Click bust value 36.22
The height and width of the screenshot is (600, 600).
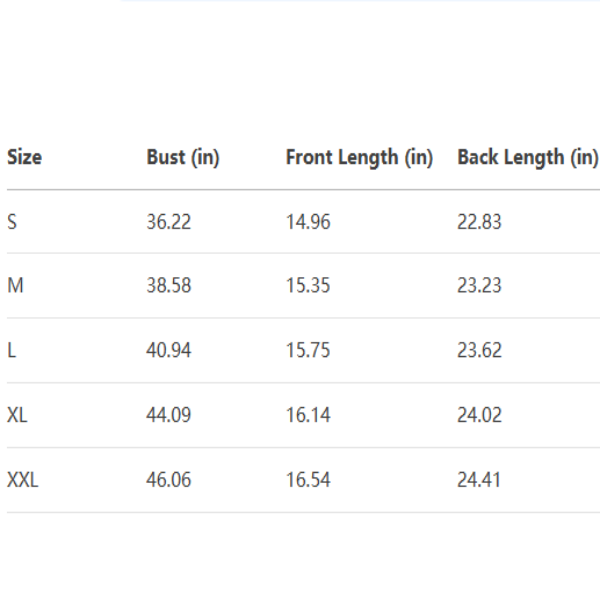point(168,222)
